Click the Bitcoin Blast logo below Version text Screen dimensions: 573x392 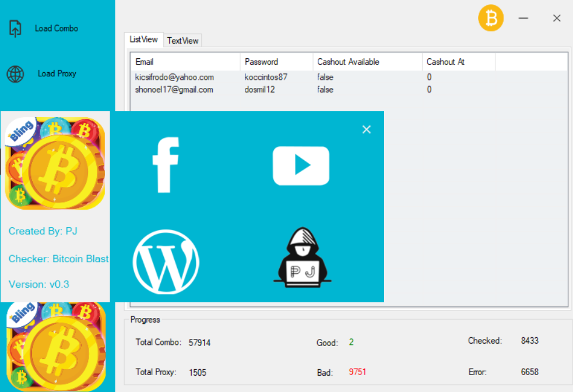56,347
